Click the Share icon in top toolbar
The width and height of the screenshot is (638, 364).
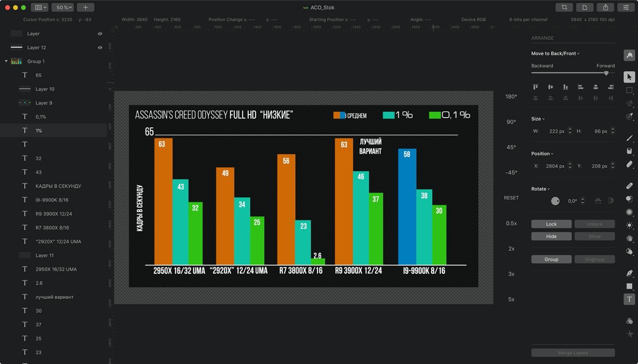(x=605, y=7)
